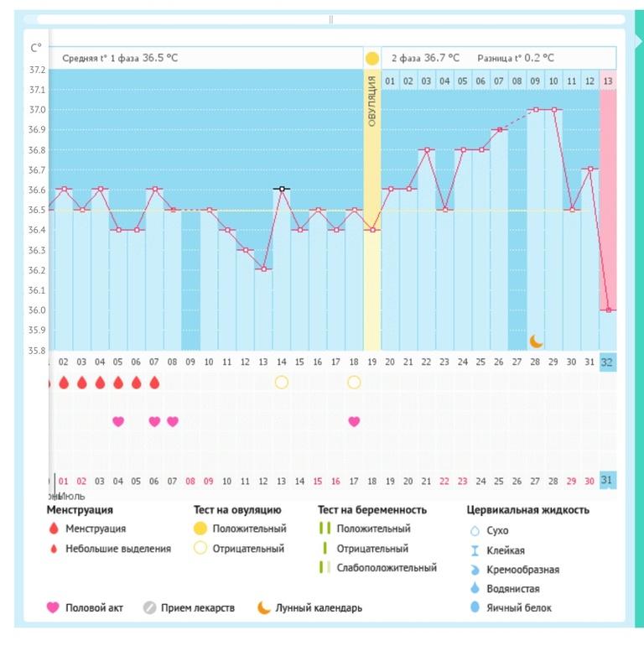The image size is (644, 646).
Task: Click the empty ovulation test circle on day 18
Action: click(354, 383)
